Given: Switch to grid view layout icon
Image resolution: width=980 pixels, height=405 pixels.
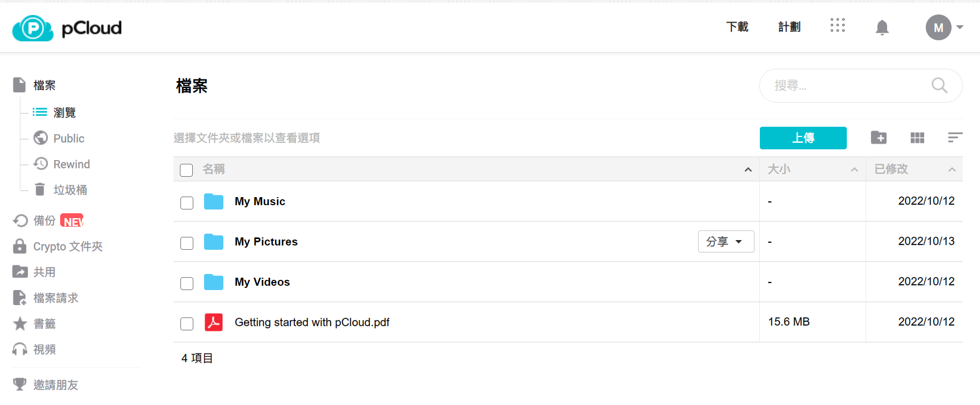Looking at the screenshot, I should coord(917,138).
